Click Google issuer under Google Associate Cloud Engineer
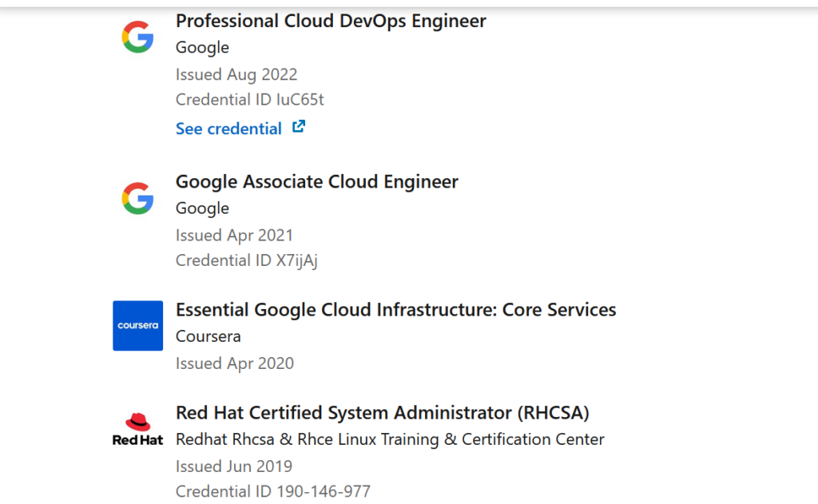This screenshot has height=504, width=818. pos(202,208)
